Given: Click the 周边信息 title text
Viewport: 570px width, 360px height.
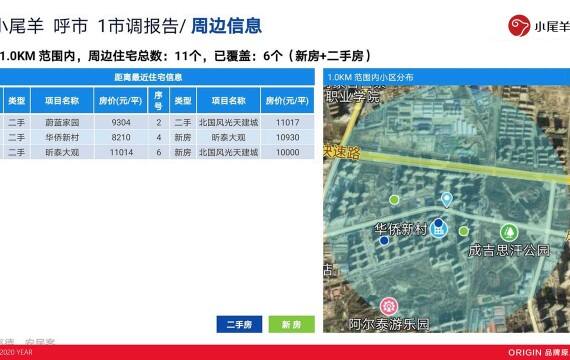Looking at the screenshot, I should 226,26.
